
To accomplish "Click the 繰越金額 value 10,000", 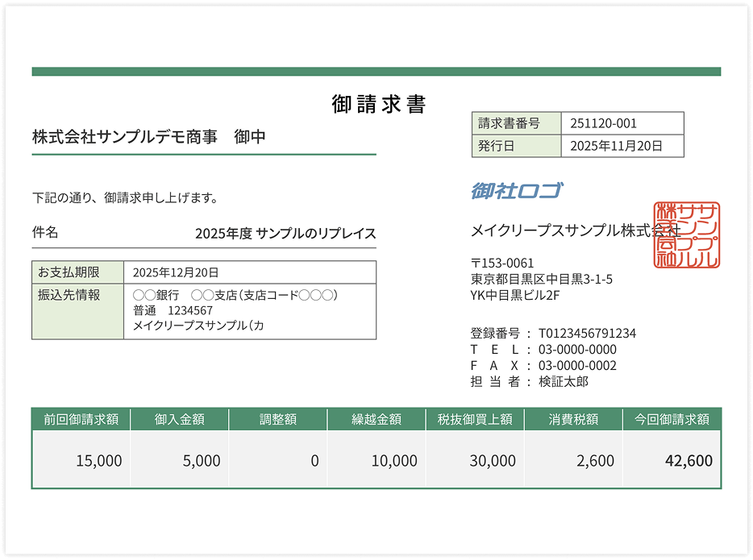I will click(x=393, y=460).
